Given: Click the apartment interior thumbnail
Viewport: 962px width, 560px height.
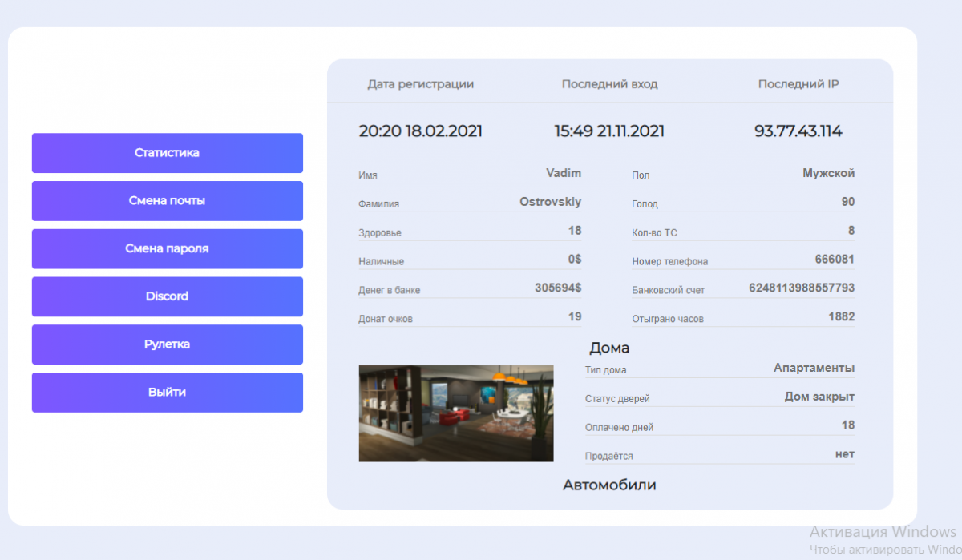Looking at the screenshot, I should click(455, 413).
